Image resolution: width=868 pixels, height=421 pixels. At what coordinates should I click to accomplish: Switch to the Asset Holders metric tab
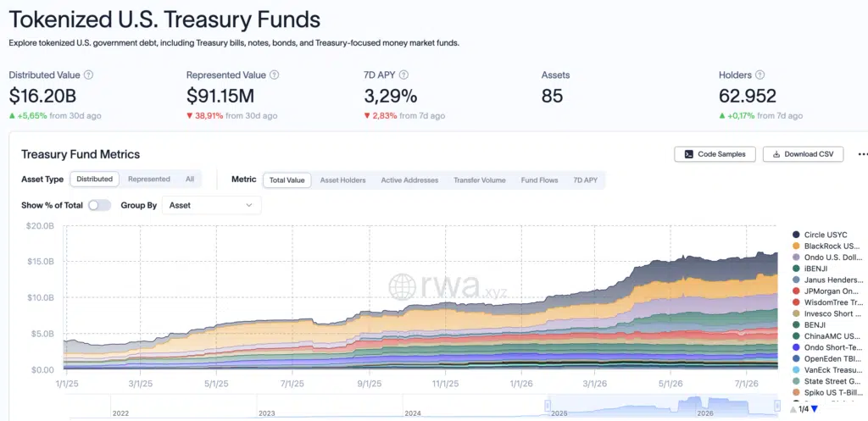[342, 180]
